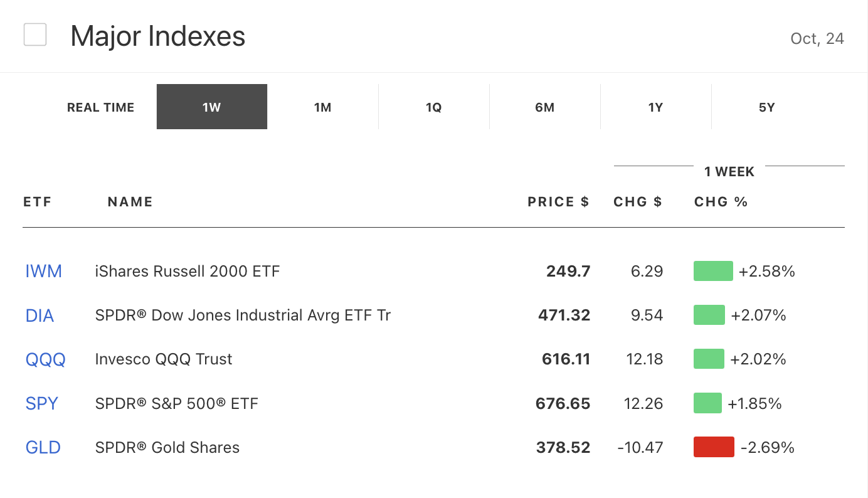Show the 1Y performance tab
Image resolution: width=868 pixels, height=498 pixels.
(656, 107)
